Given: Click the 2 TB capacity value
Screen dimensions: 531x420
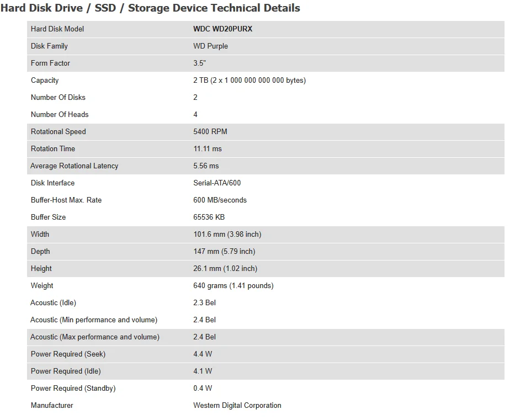Looking at the screenshot, I should pos(249,80).
